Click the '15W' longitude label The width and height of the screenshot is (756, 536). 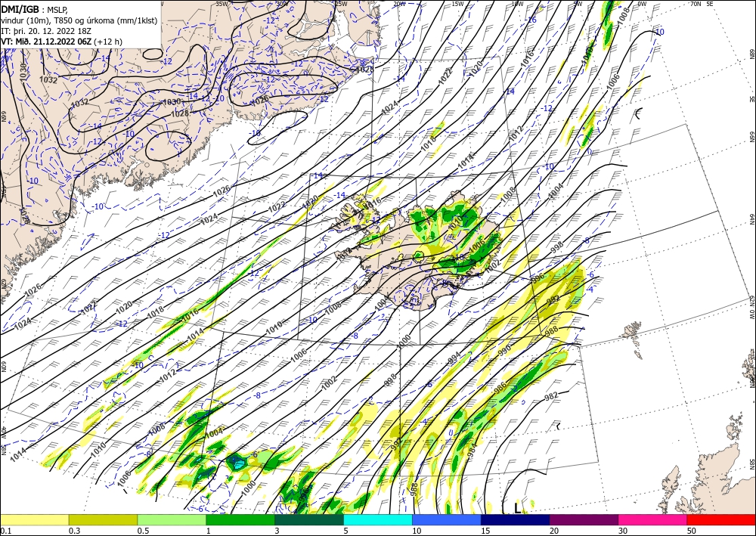click(458, 4)
